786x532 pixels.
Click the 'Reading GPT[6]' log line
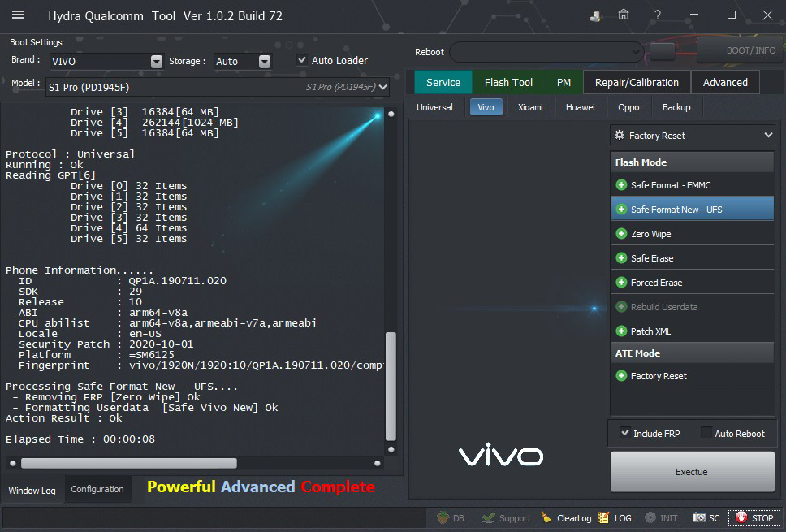[x=50, y=175]
